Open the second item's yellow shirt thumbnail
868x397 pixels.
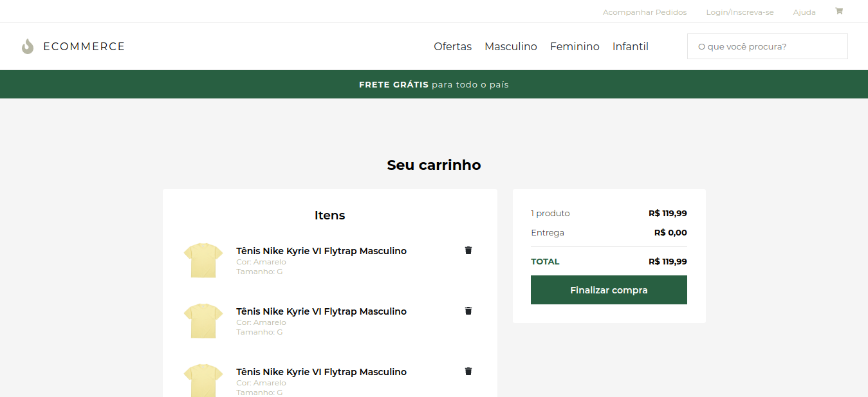203,321
